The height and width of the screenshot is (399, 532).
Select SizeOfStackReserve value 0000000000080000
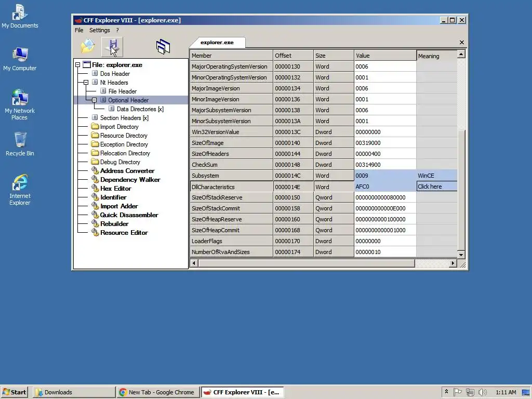click(x=385, y=197)
